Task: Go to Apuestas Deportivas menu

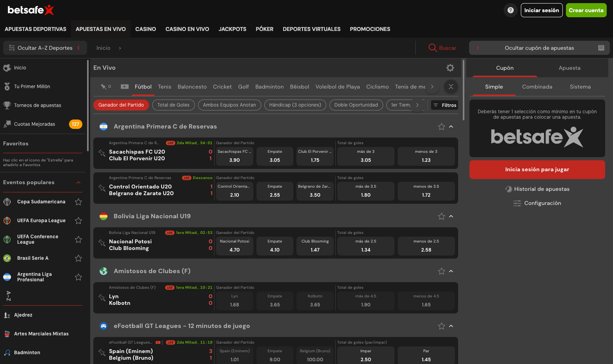Action: 35,29
